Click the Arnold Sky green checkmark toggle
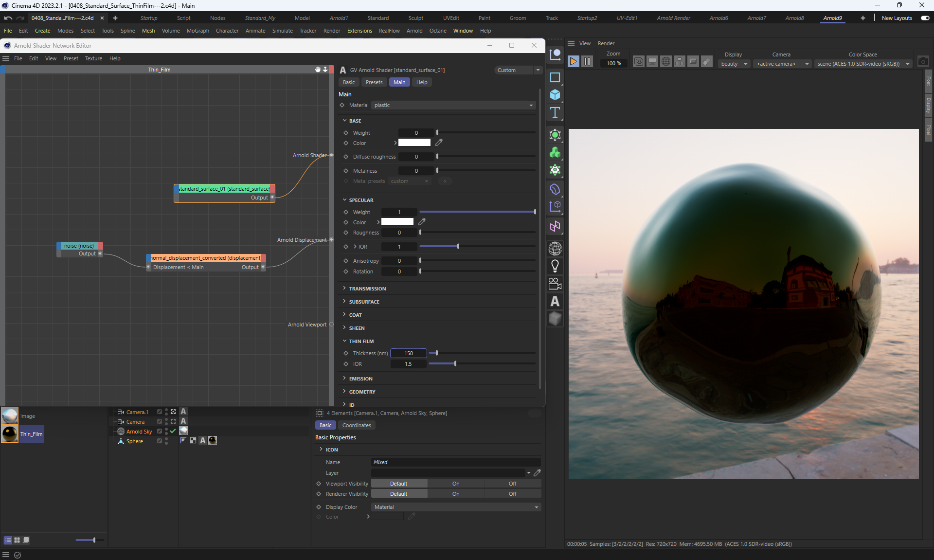This screenshot has height=560, width=934. (173, 431)
